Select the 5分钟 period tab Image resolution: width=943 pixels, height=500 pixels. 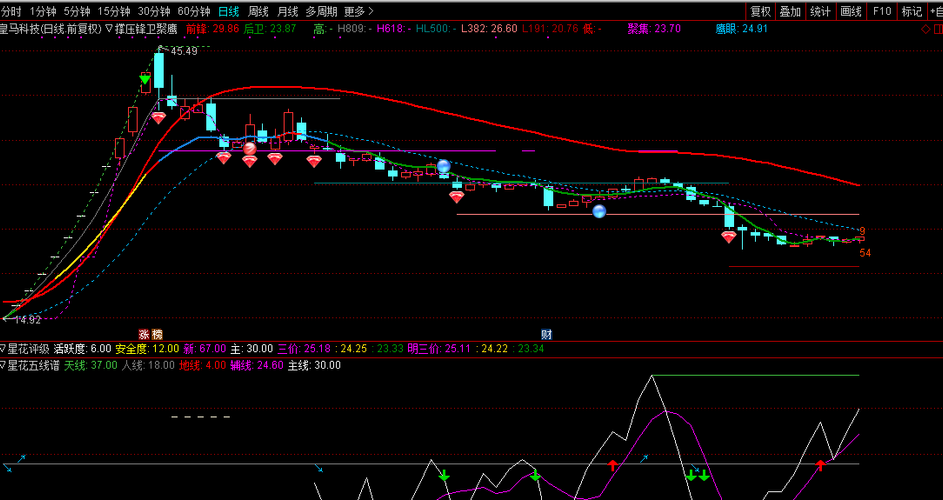pos(77,11)
